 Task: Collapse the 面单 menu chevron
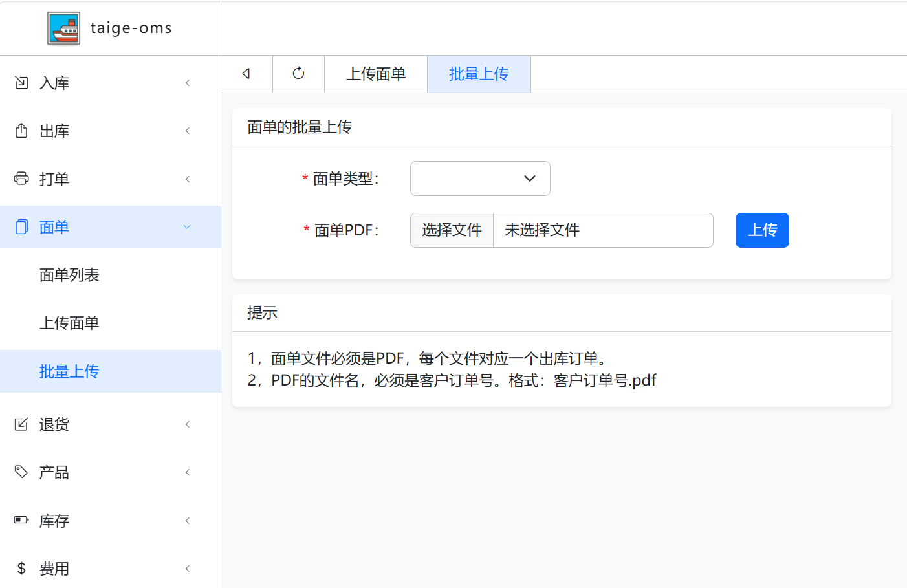pos(187,227)
